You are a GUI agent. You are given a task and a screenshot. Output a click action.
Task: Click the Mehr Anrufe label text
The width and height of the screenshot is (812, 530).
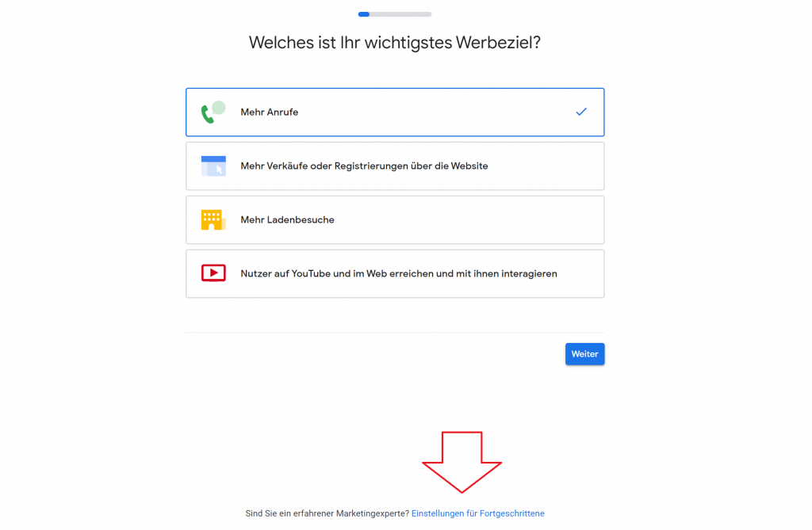270,112
